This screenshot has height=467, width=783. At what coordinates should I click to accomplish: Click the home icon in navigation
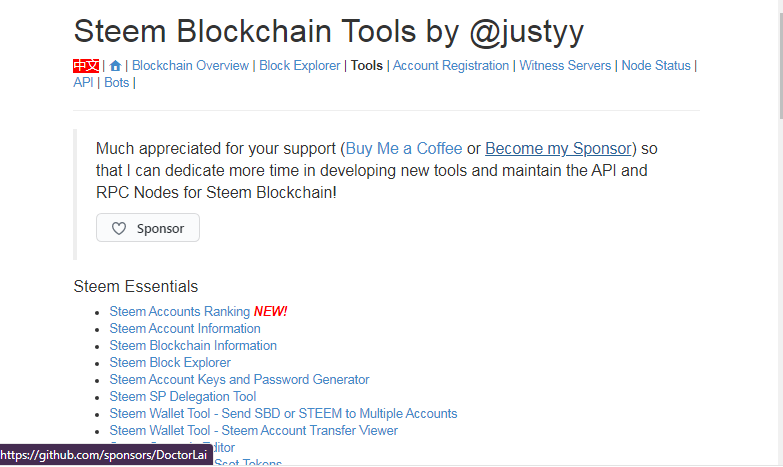116,66
